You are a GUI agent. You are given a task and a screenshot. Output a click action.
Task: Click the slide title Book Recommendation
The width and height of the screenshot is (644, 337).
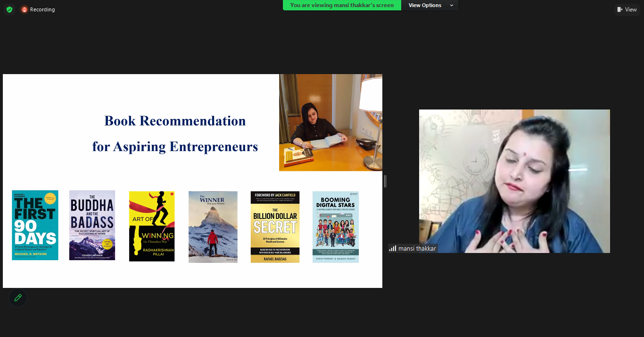pos(175,121)
